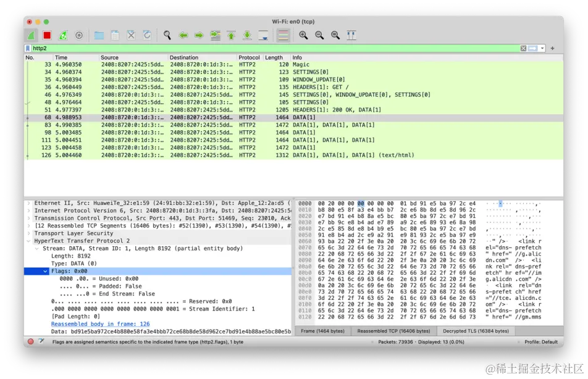Click go to specified packet icon
The height and width of the screenshot is (379, 588).
coord(215,35)
